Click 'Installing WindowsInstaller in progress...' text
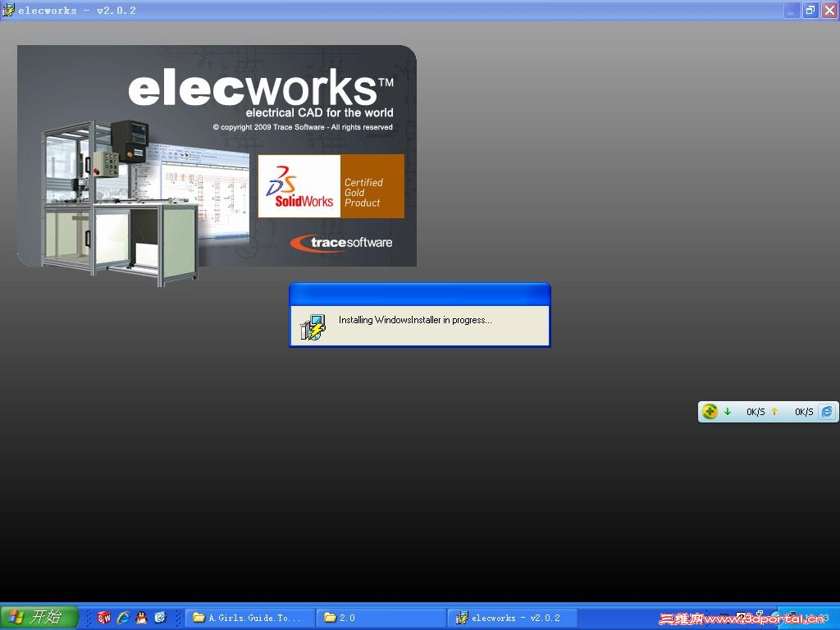The image size is (840, 630). (x=415, y=320)
